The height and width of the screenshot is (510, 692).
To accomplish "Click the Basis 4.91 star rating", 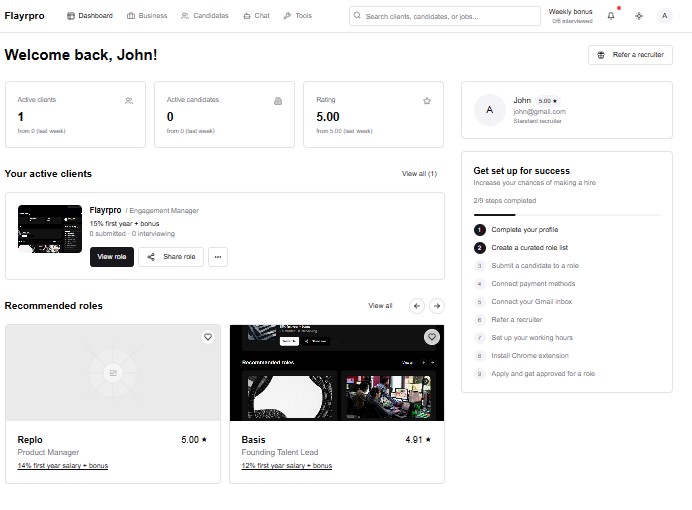I will (418, 440).
